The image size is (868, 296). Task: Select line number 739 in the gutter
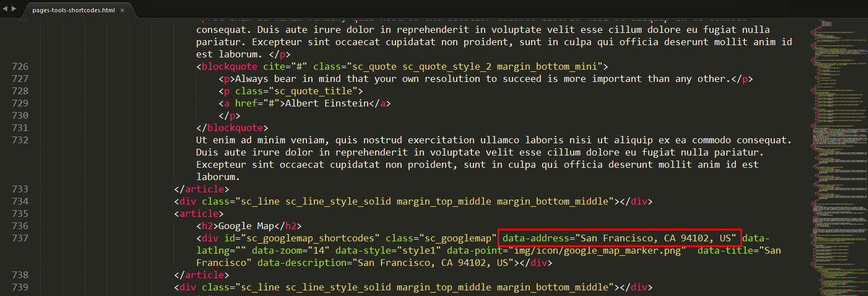click(x=19, y=287)
